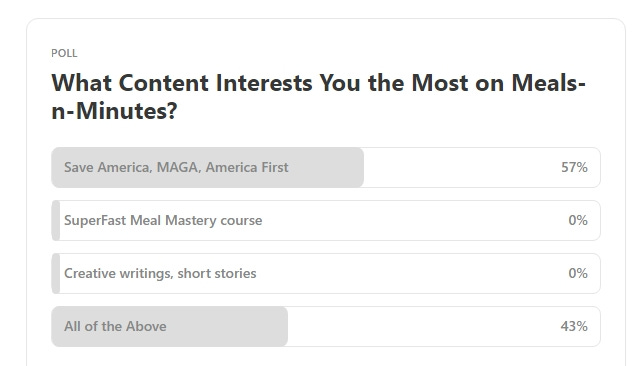Click "n-Minutes?" in the poll heading
This screenshot has height=366, width=634.
(114, 111)
